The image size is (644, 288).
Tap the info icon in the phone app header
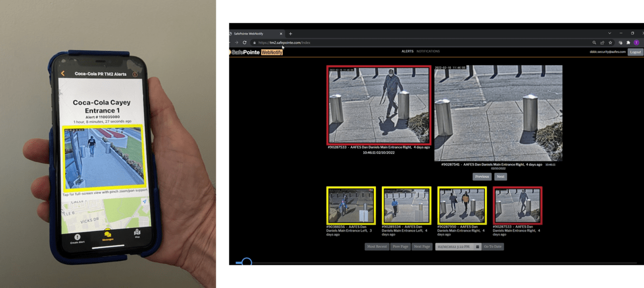tap(135, 74)
